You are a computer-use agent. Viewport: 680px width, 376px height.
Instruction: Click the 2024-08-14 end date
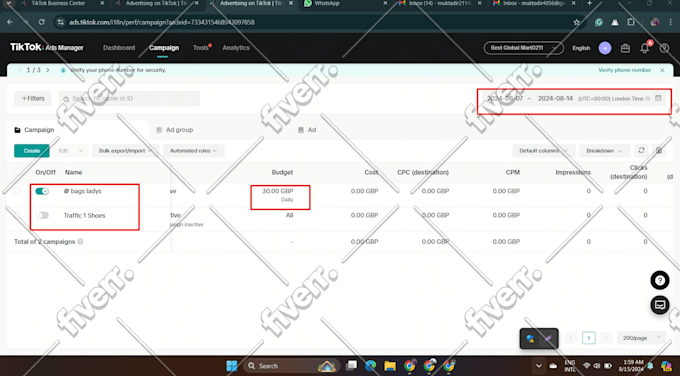[x=555, y=98]
